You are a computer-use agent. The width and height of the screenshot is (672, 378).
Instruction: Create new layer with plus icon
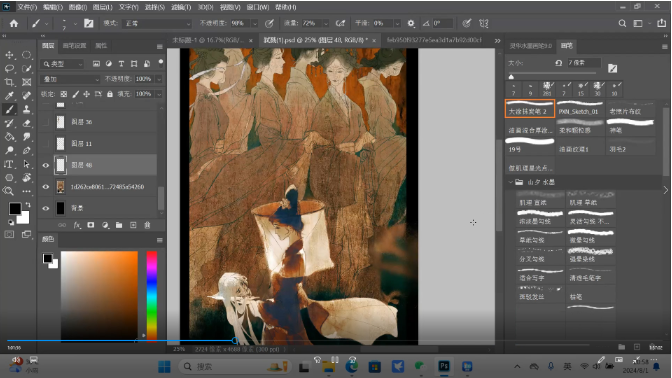point(133,225)
